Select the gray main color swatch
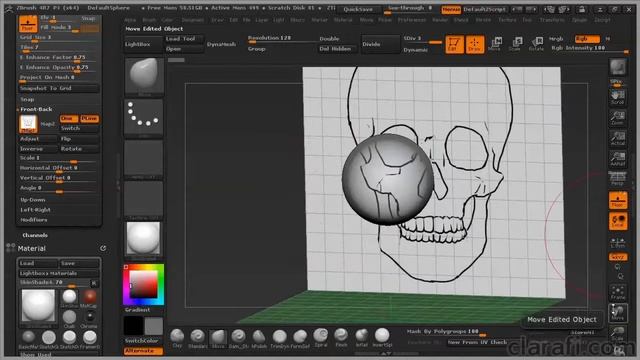 pos(153,326)
